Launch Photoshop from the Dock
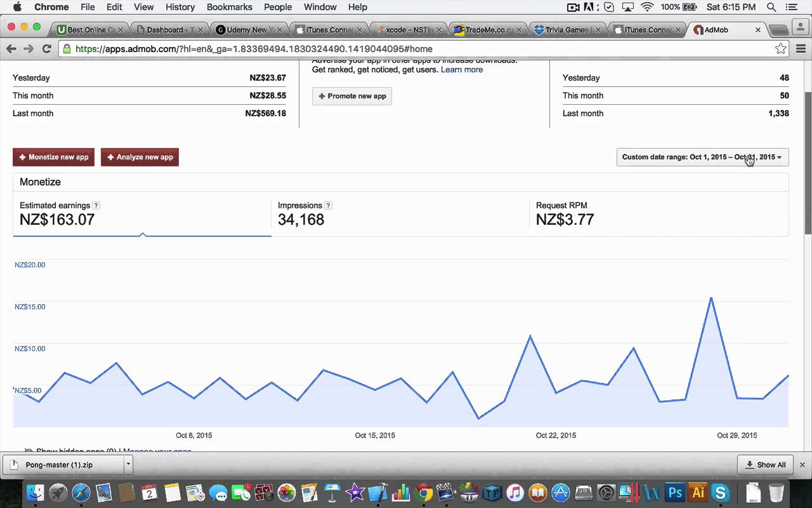This screenshot has width=812, height=508. 675,492
